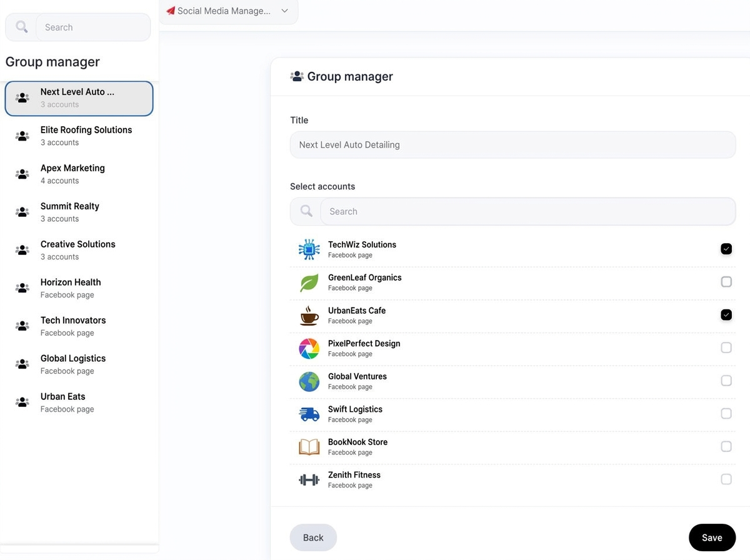
Task: Click the Zenith Fitness dumbbell icon
Action: 309,480
